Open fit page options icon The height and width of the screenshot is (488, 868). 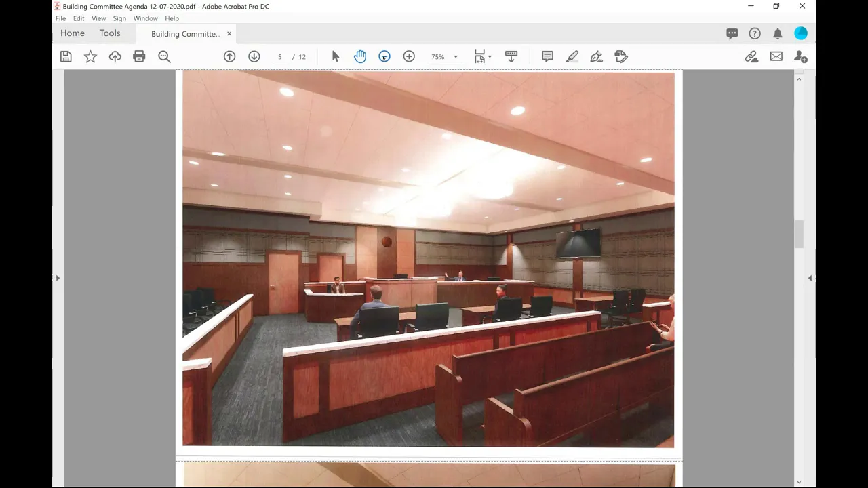[479, 57]
